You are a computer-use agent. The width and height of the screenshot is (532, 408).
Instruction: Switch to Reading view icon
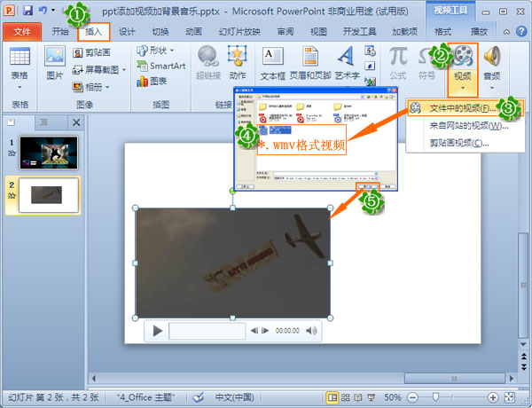click(x=358, y=397)
